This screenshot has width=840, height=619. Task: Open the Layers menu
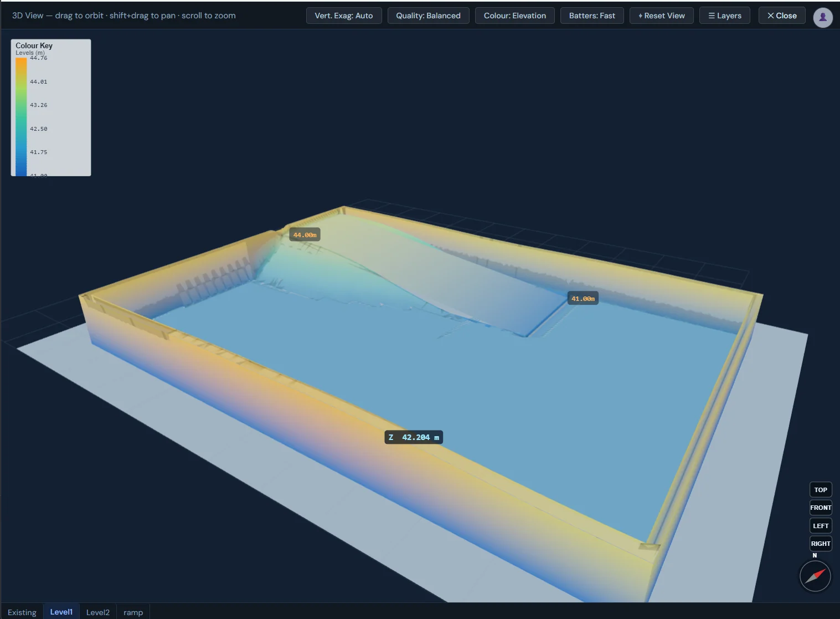[x=725, y=16]
